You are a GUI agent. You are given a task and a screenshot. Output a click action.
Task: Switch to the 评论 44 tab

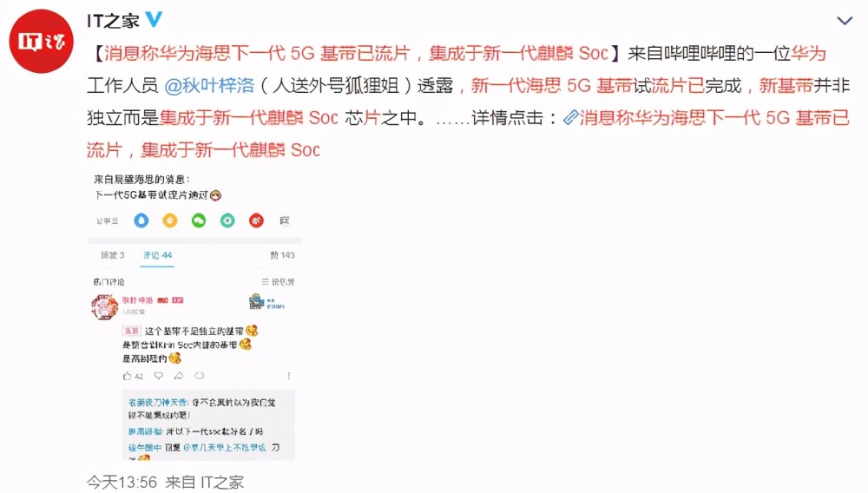point(158,255)
